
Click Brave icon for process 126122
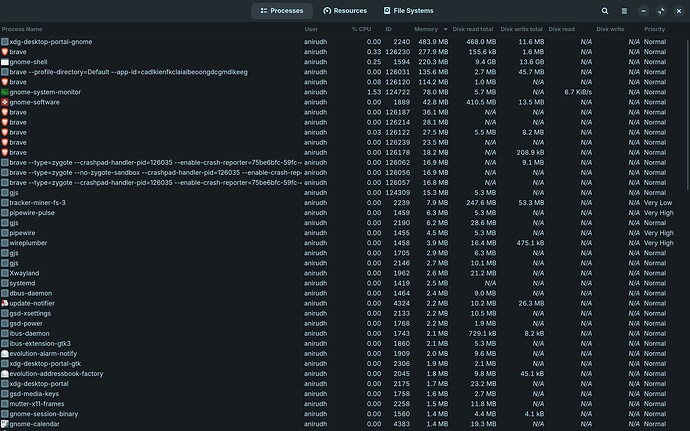5,133
